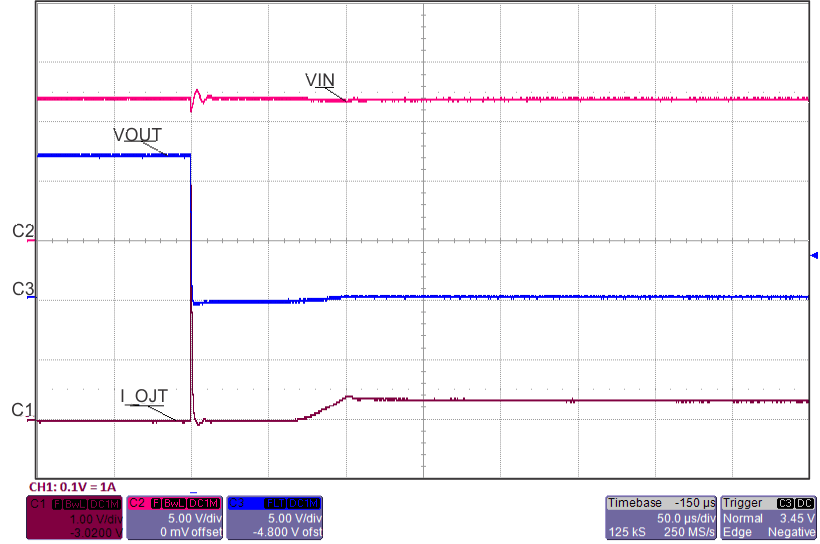Click the C3 source badge in Trigger box
The height and width of the screenshot is (544, 820).
[x=785, y=503]
